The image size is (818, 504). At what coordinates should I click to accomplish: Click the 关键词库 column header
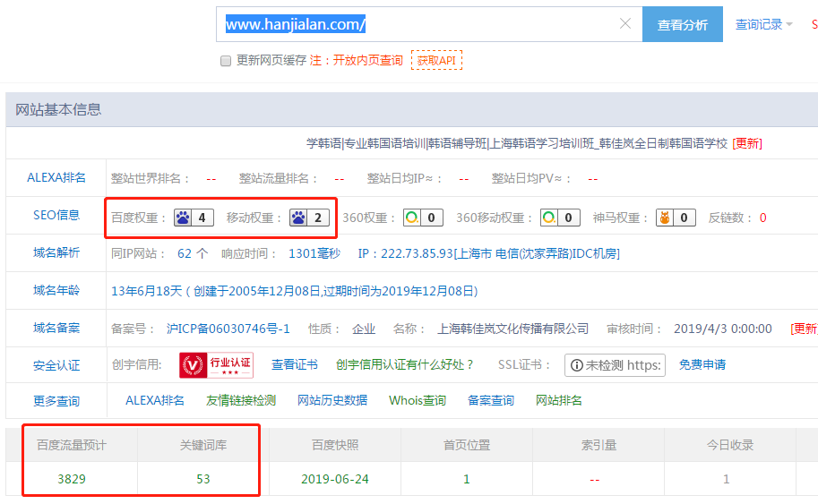tap(203, 445)
